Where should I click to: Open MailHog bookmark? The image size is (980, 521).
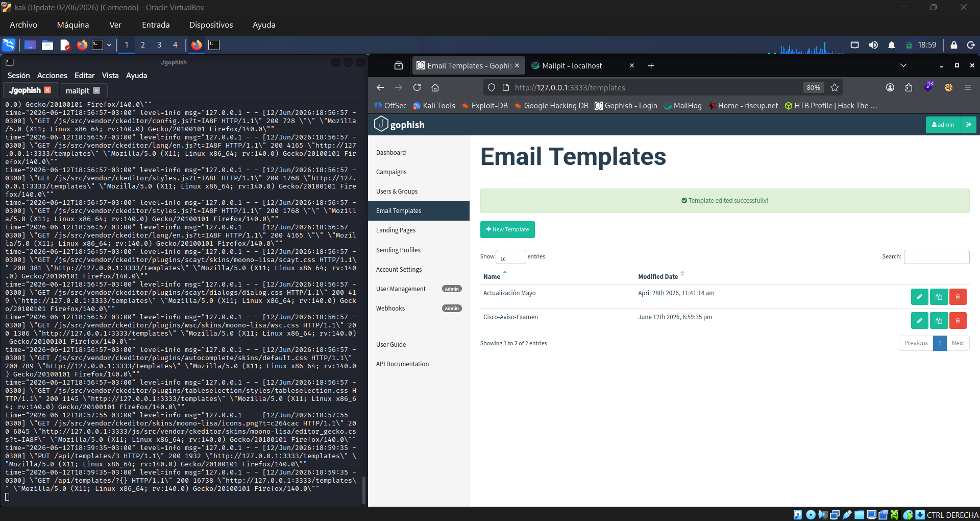tap(682, 106)
